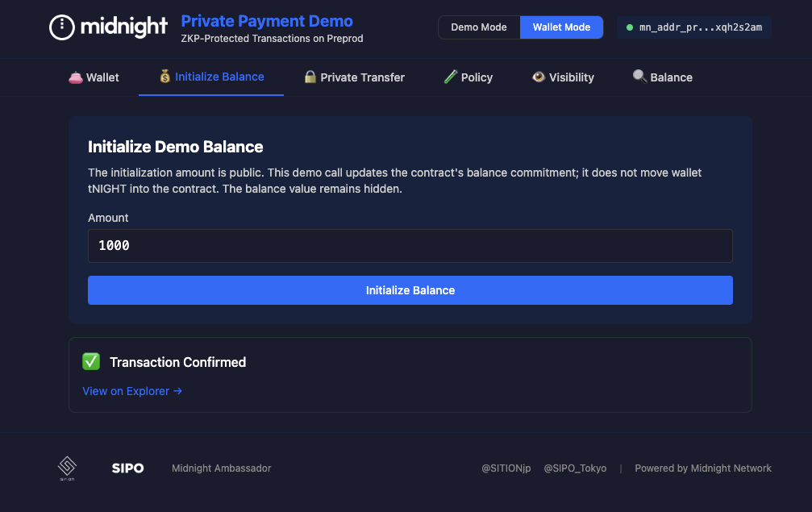Open the Wallet tab

pyautogui.click(x=94, y=77)
